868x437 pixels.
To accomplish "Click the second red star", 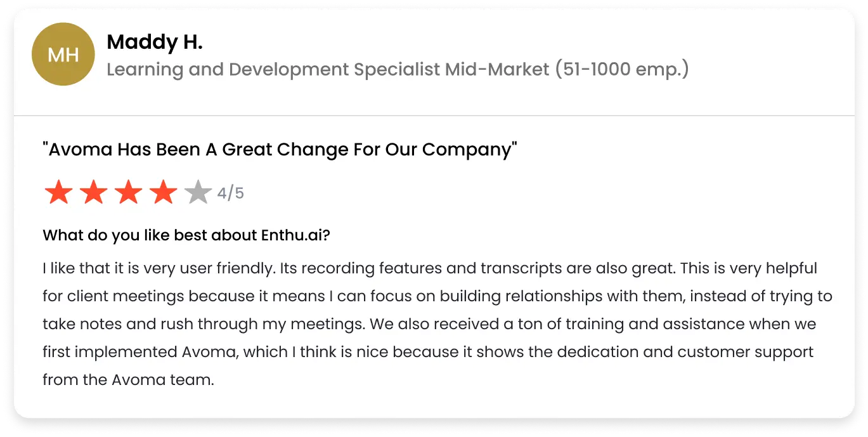I will tap(93, 192).
